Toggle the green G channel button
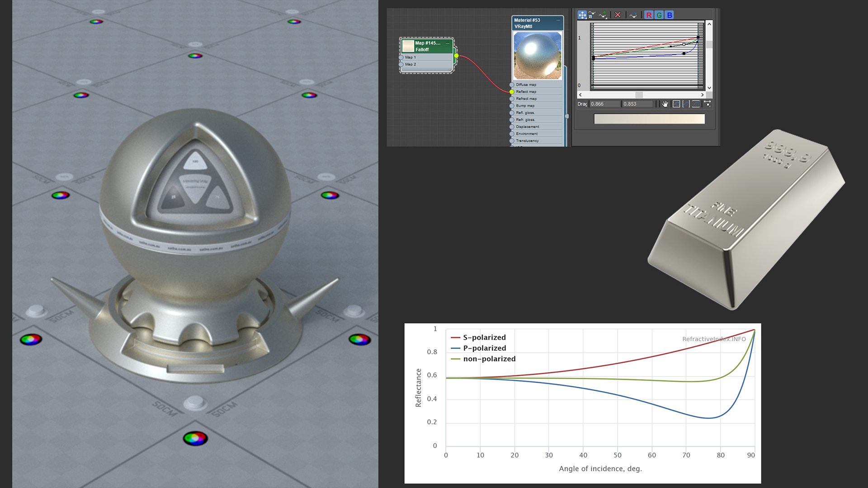The height and width of the screenshot is (488, 868). pos(659,15)
